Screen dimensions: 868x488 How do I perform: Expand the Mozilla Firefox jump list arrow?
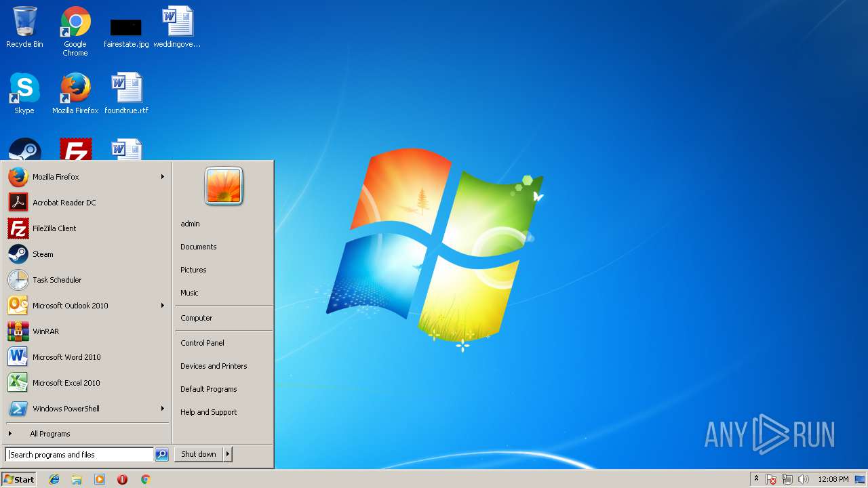[163, 177]
